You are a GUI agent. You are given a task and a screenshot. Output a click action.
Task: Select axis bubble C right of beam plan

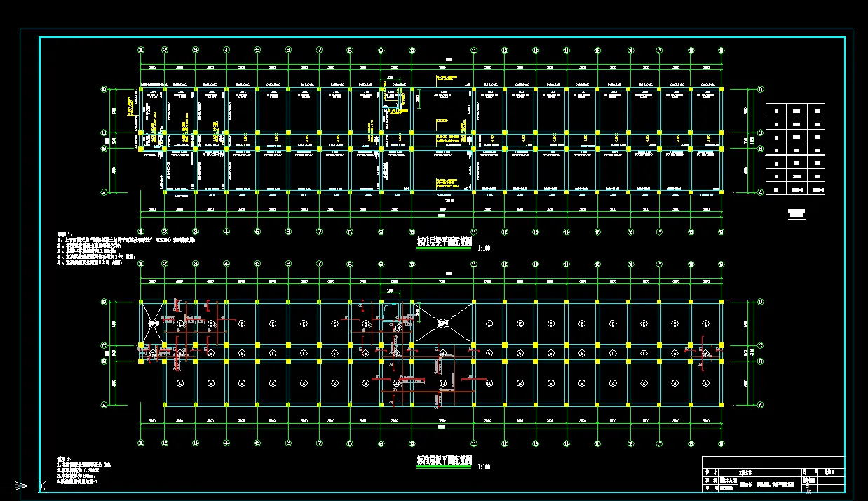click(760, 133)
